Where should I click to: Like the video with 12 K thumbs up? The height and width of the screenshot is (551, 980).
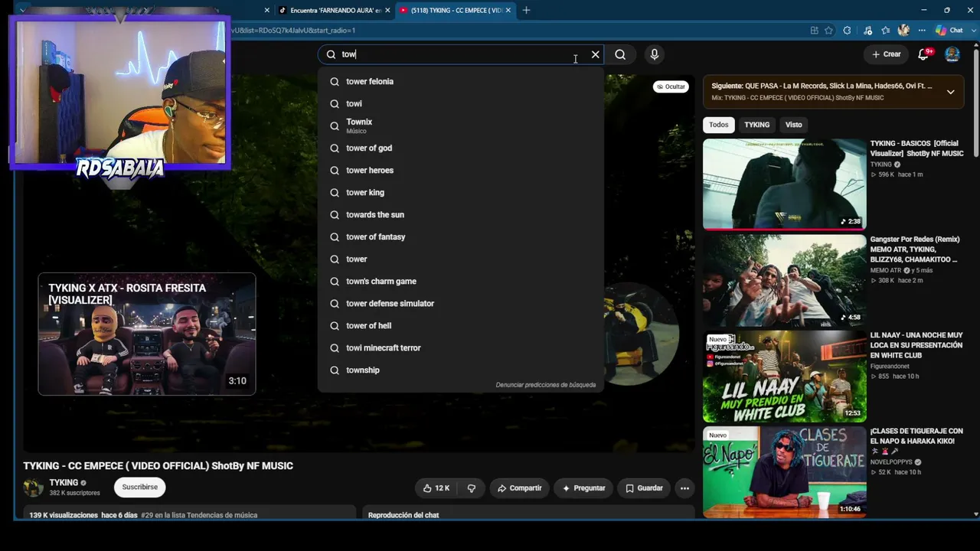pyautogui.click(x=436, y=488)
